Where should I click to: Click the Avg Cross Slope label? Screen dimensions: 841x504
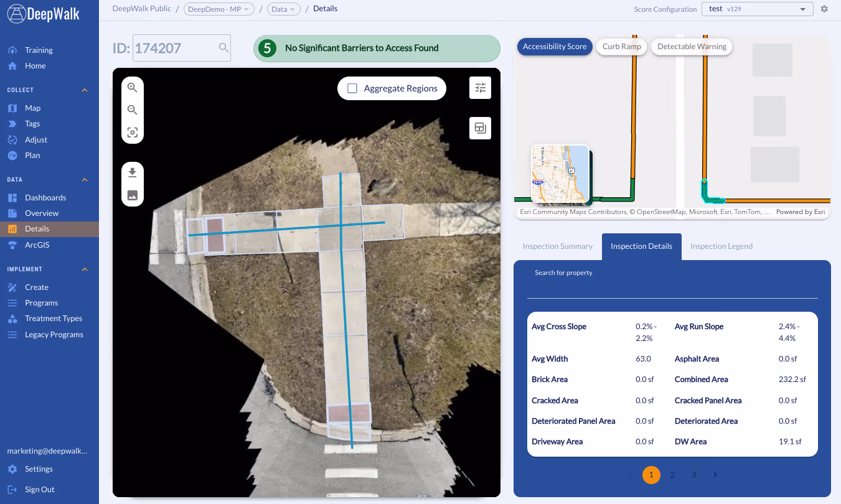point(559,327)
